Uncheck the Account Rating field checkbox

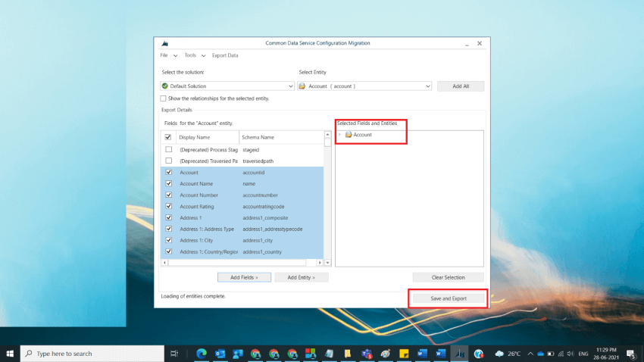point(169,206)
